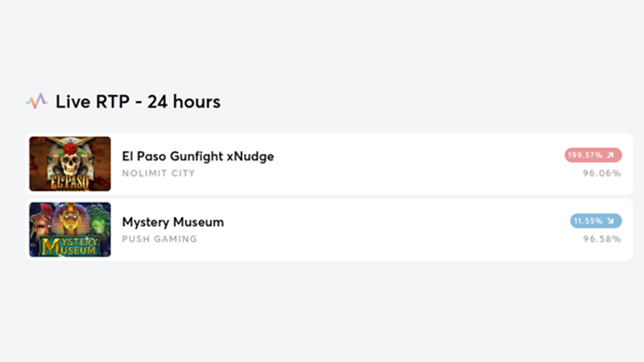Click the Live RTP pulse wave icon
Viewport: 644px width, 362px height.
coord(36,101)
